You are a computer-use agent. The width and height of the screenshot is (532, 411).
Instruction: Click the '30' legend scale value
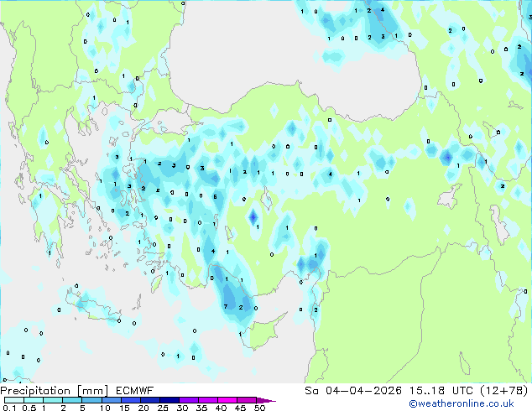point(182,408)
